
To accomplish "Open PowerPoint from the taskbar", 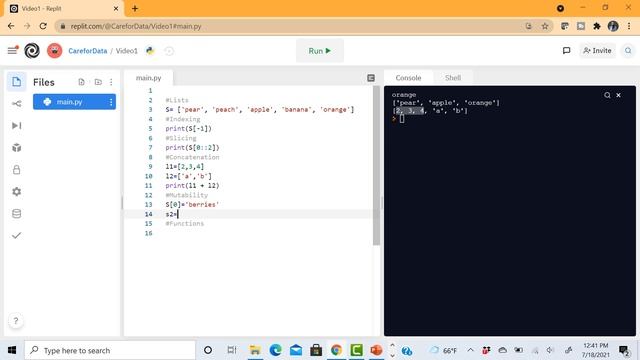I will click(376, 350).
